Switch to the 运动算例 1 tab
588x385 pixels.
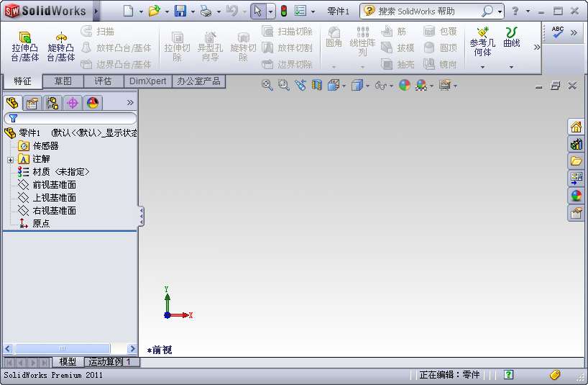click(110, 362)
